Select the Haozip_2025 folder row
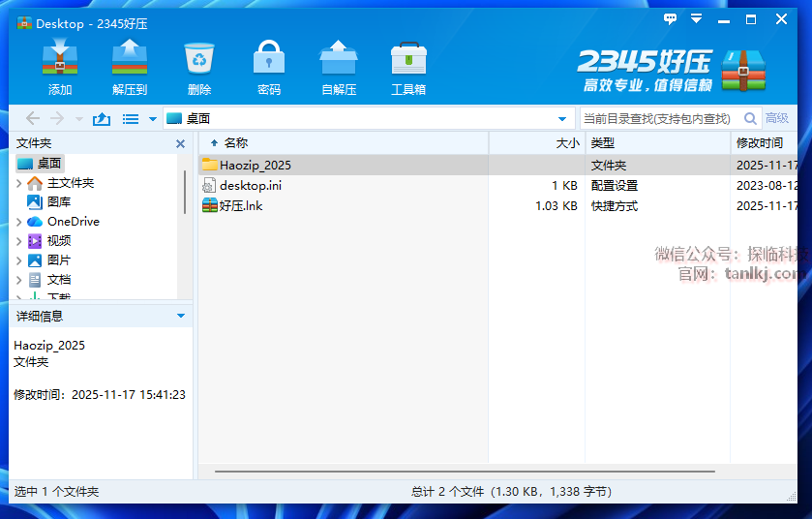Viewport: 812px width, 519px height. [x=498, y=166]
